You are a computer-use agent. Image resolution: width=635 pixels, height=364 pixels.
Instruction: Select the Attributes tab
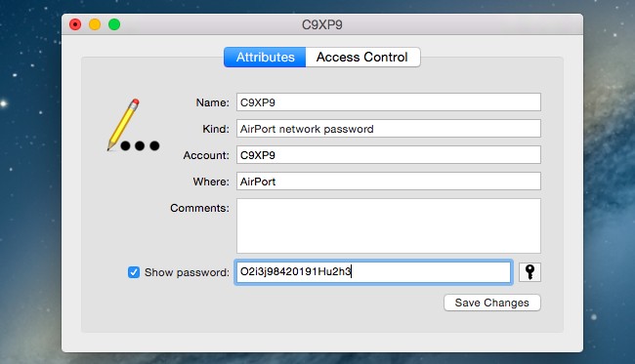click(x=265, y=57)
